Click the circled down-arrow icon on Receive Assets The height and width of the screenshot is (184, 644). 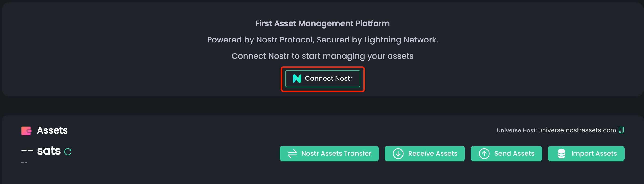tap(398, 154)
